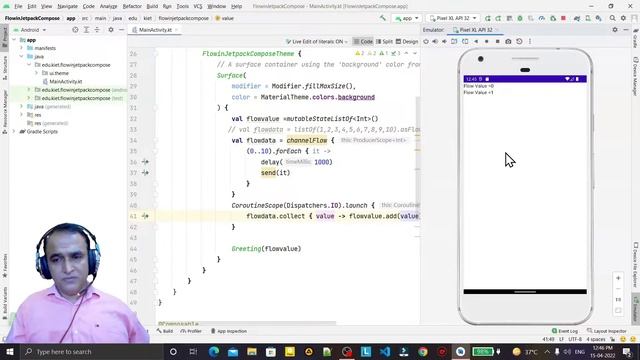Open emulator extended controls three dots
The width and height of the screenshot is (640, 360).
(x=530, y=41)
